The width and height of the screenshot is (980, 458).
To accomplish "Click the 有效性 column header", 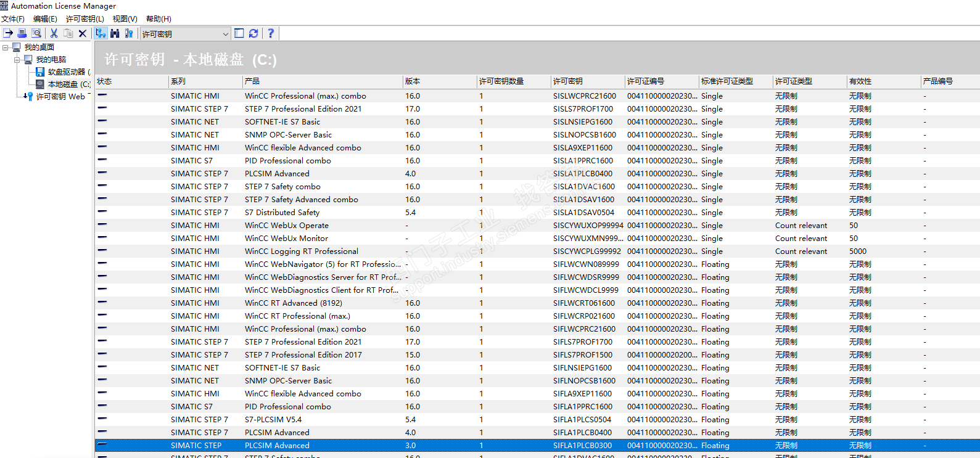I will [x=884, y=81].
